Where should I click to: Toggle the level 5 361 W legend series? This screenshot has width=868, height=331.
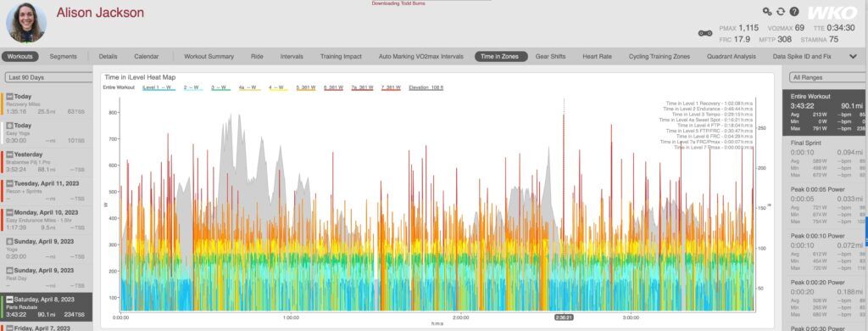tap(305, 88)
